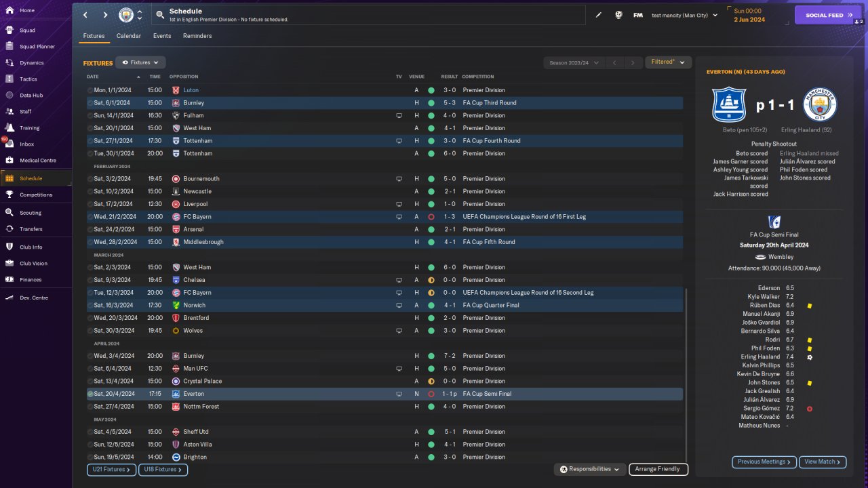Click the U21 Fixtures button
This screenshot has height=488, width=868.
[x=111, y=469]
